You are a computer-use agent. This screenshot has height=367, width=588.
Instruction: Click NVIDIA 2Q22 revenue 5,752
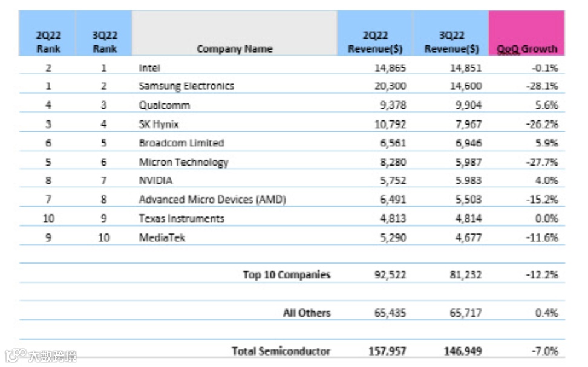pyautogui.click(x=393, y=180)
